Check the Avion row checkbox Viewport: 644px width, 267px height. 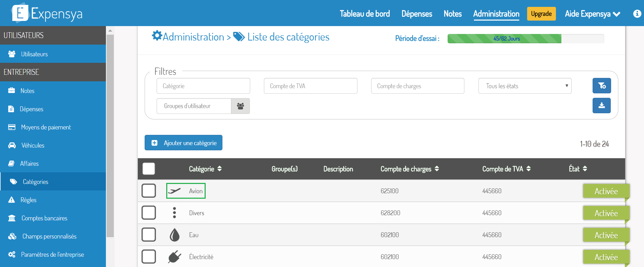(x=149, y=191)
